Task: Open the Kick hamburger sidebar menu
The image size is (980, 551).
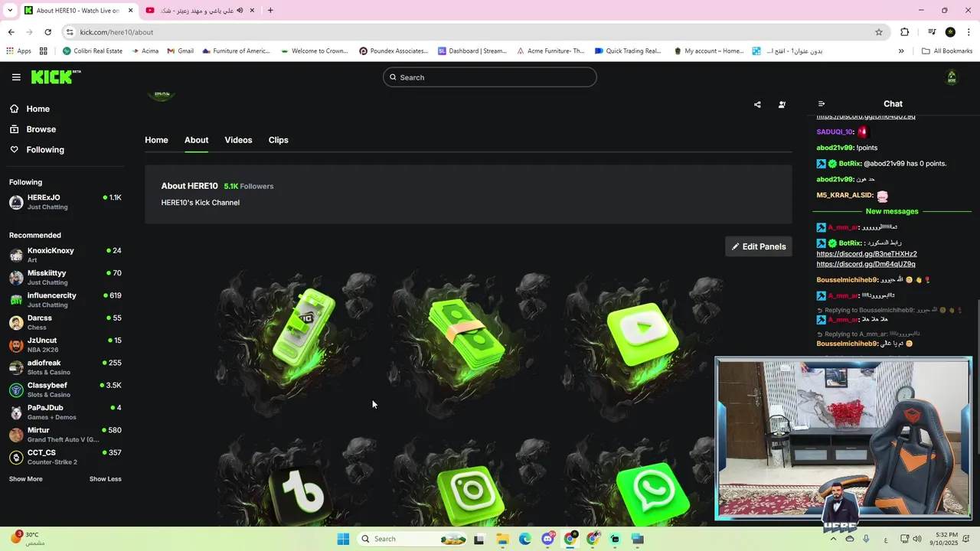Action: (16, 77)
